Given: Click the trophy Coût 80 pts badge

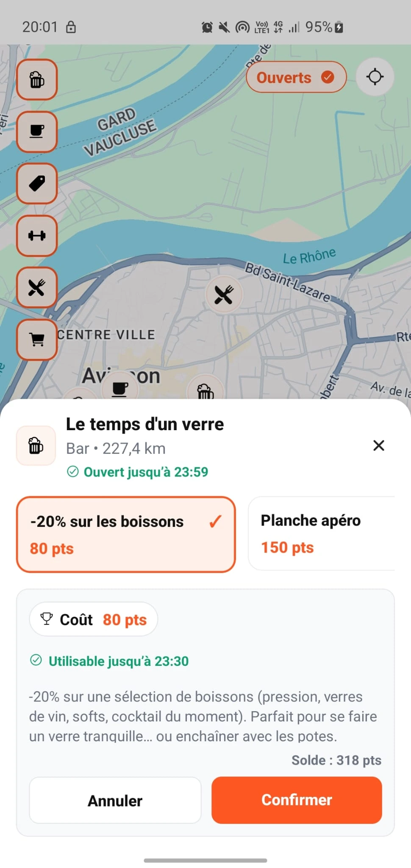Looking at the screenshot, I should (x=93, y=619).
